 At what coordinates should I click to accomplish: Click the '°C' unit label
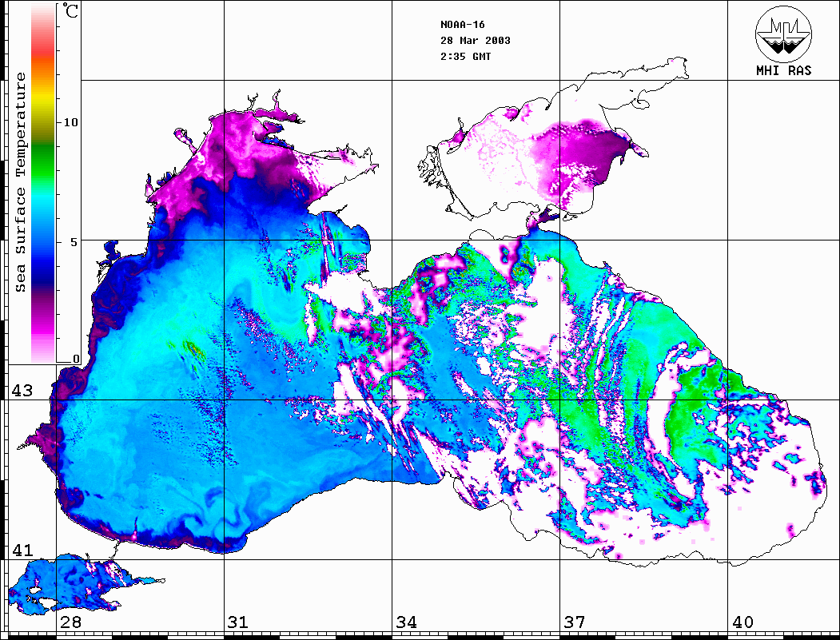[x=70, y=10]
